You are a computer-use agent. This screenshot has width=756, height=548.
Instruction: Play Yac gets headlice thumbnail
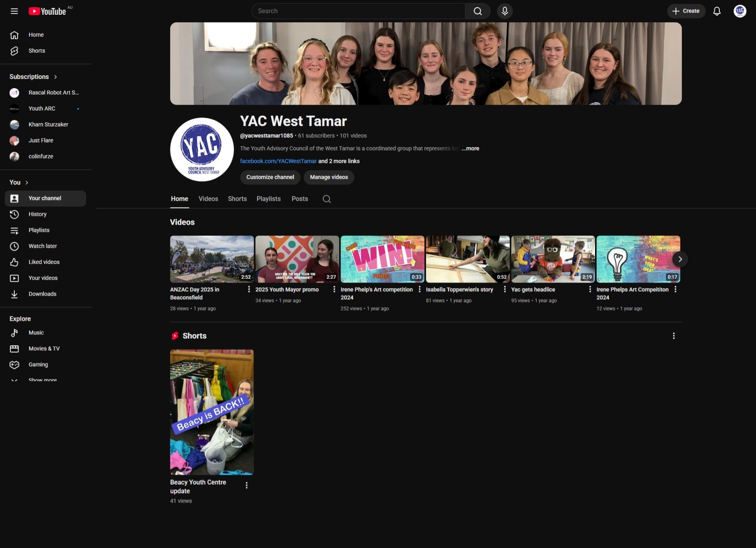(553, 259)
